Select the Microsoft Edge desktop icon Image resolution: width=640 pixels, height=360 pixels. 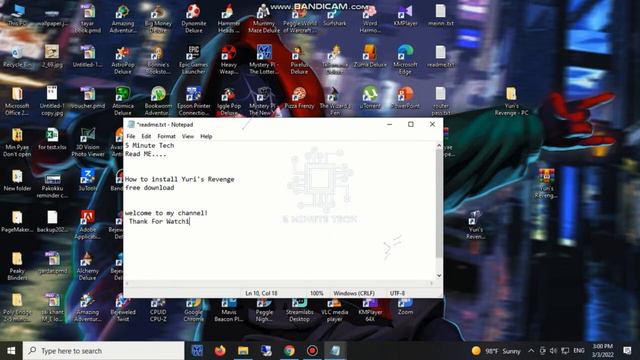(405, 60)
